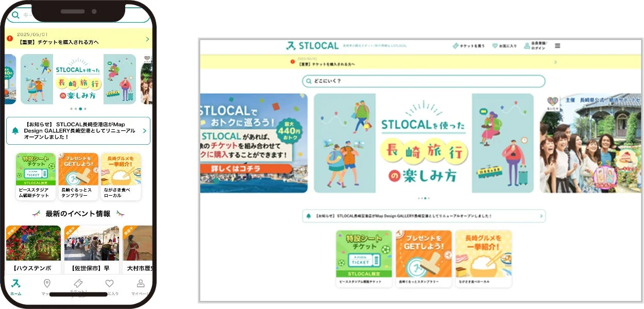Click the arrow on the desktop yellow notice bar
Viewport: 644px width, 309px height.
coord(555,62)
